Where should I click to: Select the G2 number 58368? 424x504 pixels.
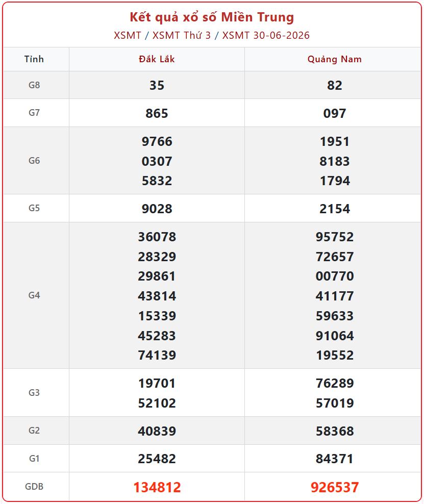coord(334,431)
